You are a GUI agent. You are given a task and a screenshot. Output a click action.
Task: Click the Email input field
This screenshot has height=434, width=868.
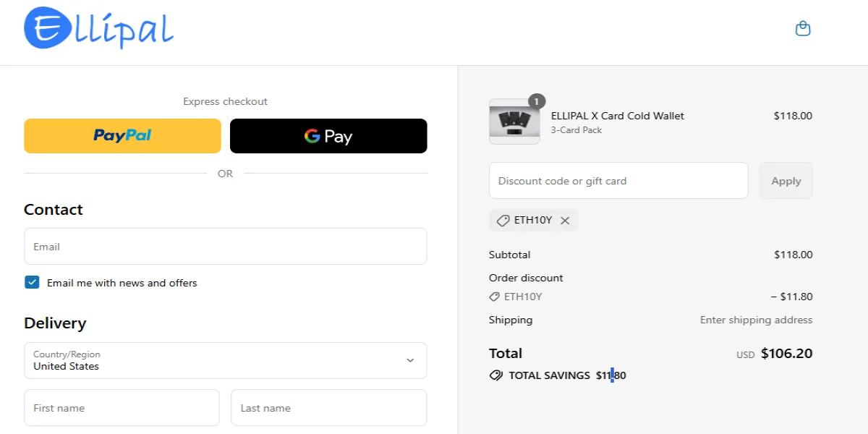225,246
